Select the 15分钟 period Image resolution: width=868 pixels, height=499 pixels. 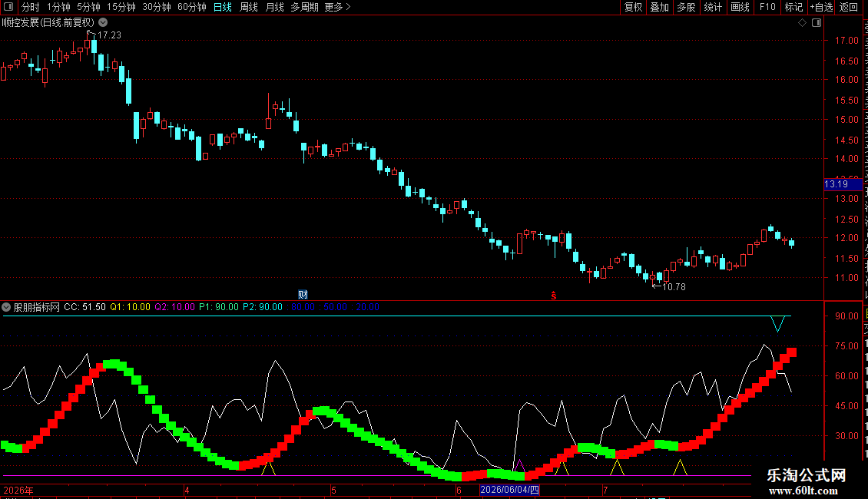(x=121, y=7)
